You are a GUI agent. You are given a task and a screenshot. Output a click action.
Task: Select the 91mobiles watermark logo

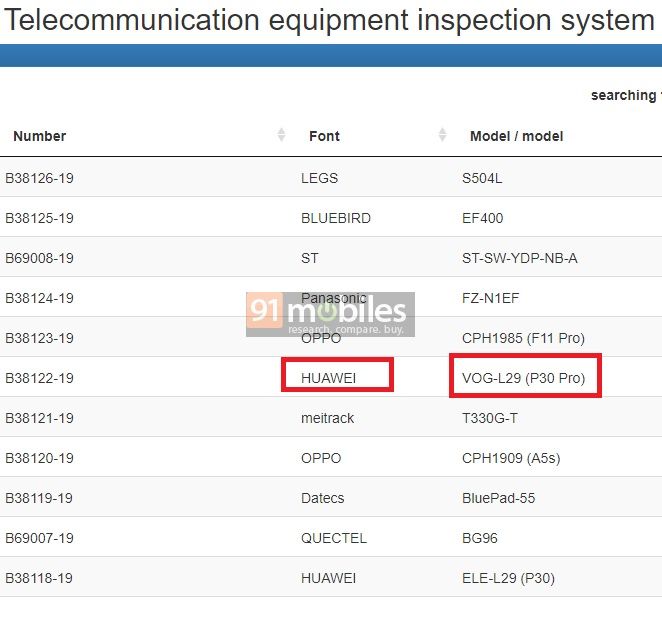click(330, 315)
